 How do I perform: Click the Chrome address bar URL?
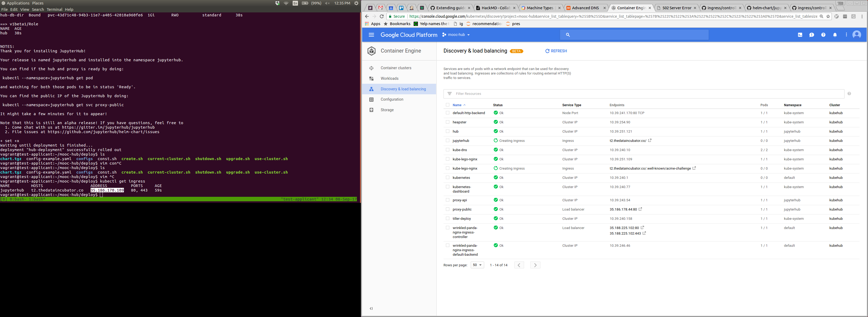pos(613,16)
